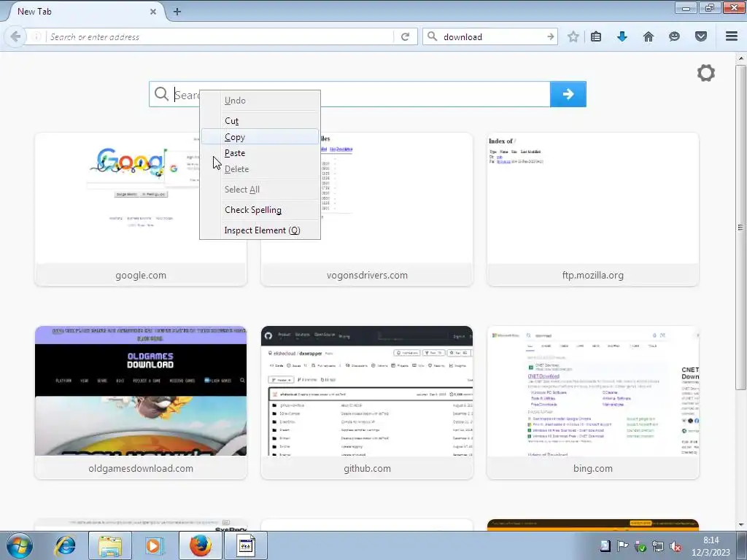Go to the Home page

tap(649, 36)
